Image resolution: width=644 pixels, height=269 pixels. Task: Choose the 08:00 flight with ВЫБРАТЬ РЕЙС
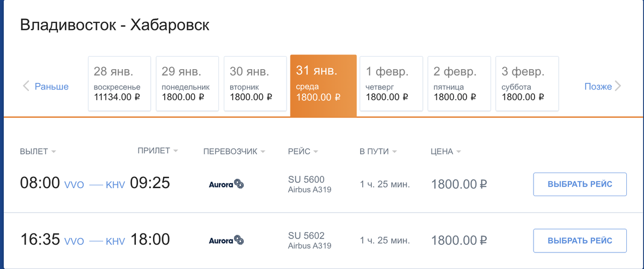point(580,184)
